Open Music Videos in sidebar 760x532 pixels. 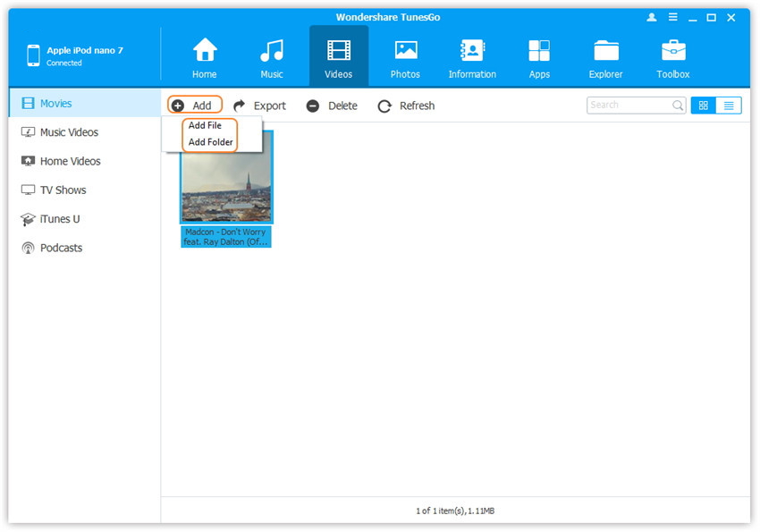pos(69,132)
